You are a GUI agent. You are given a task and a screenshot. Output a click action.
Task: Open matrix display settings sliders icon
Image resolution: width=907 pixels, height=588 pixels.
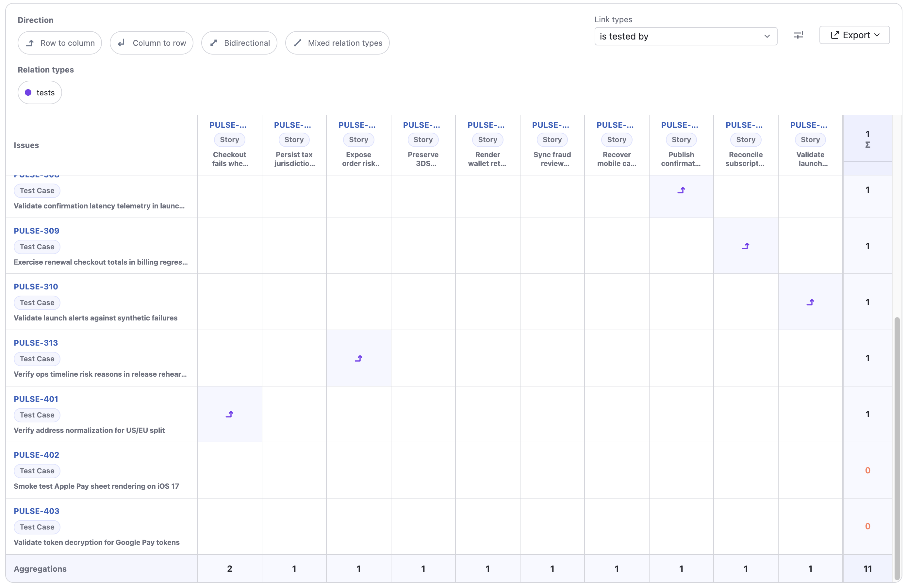[799, 35]
